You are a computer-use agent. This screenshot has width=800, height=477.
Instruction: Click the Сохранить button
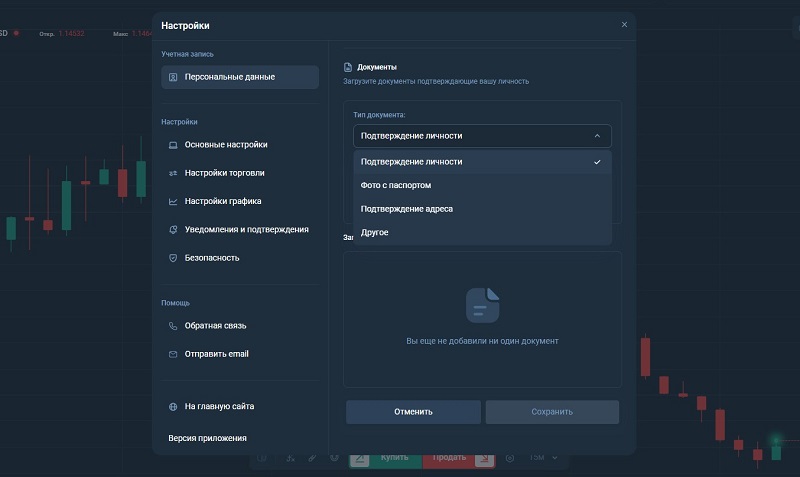click(552, 412)
